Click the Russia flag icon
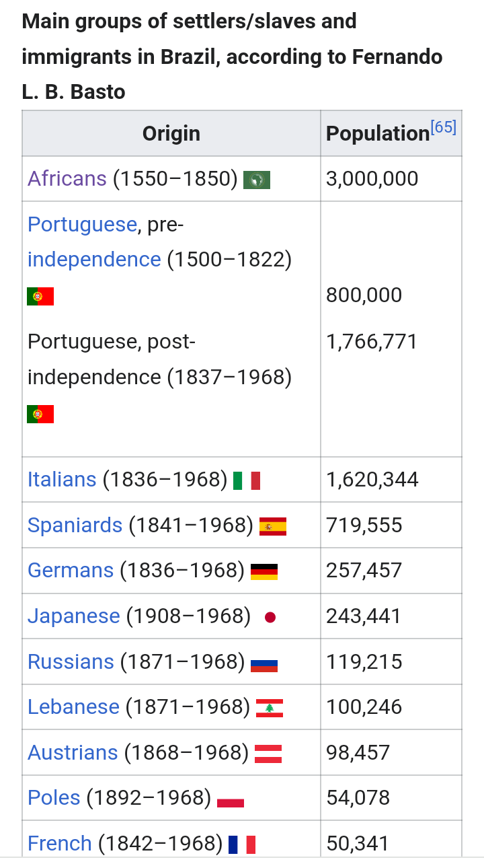The width and height of the screenshot is (484, 868). [x=264, y=663]
